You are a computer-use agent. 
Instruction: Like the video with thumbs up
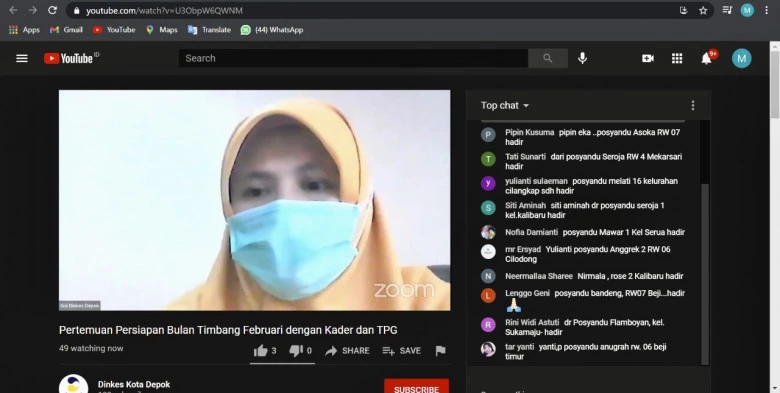coord(265,351)
